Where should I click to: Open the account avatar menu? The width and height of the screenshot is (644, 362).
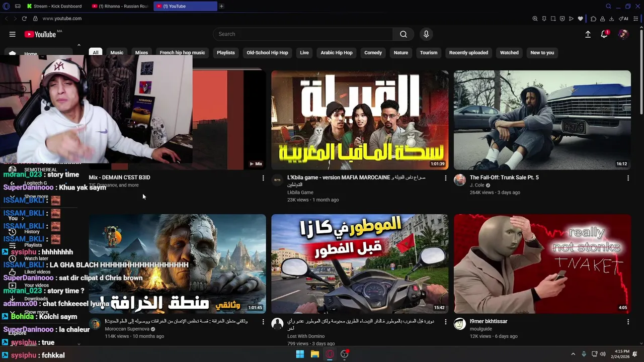(x=623, y=34)
